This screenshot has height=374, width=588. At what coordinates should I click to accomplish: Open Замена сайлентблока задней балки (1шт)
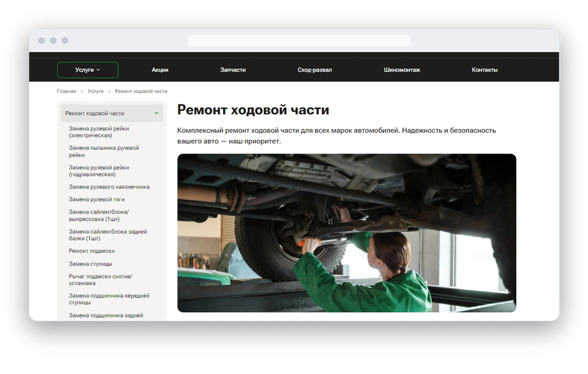click(108, 235)
